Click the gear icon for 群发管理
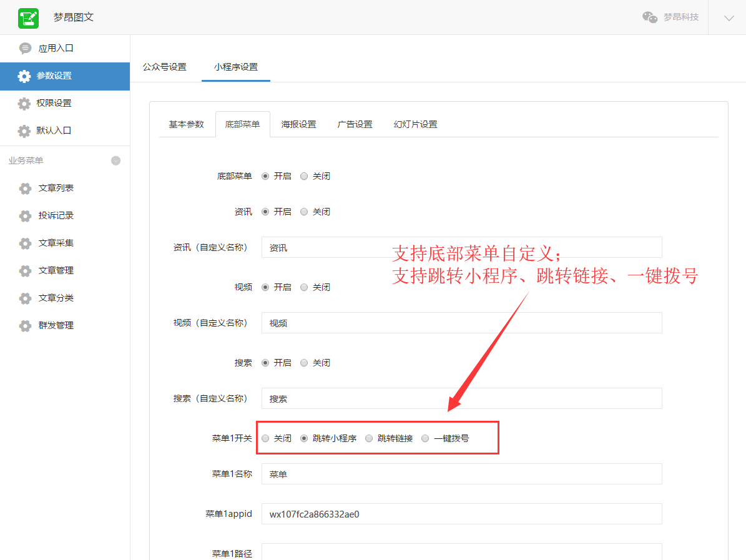 tap(25, 326)
